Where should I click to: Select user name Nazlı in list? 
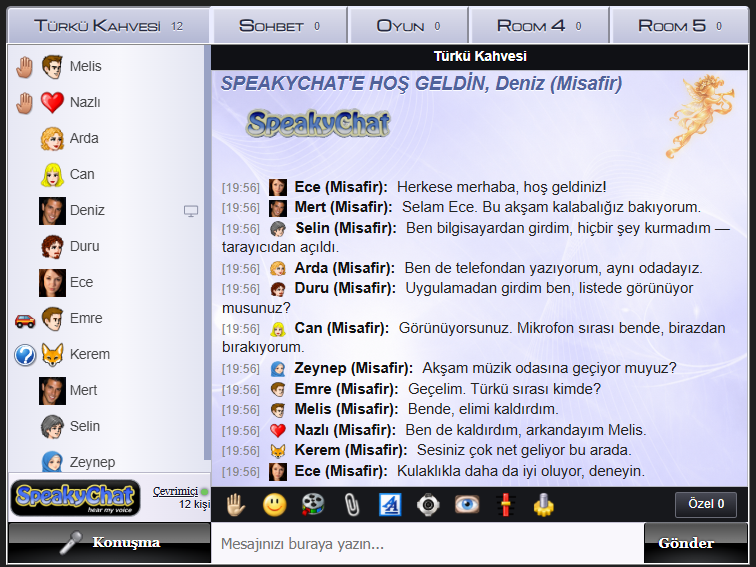click(x=85, y=102)
